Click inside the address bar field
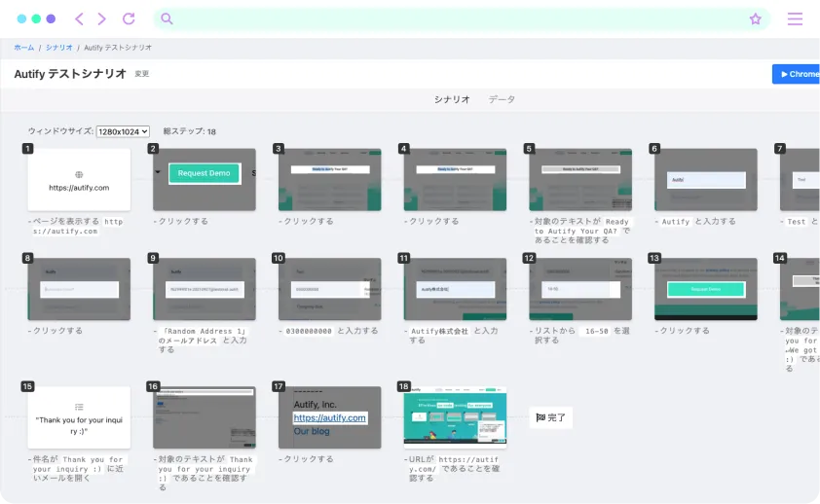 pyautogui.click(x=462, y=18)
